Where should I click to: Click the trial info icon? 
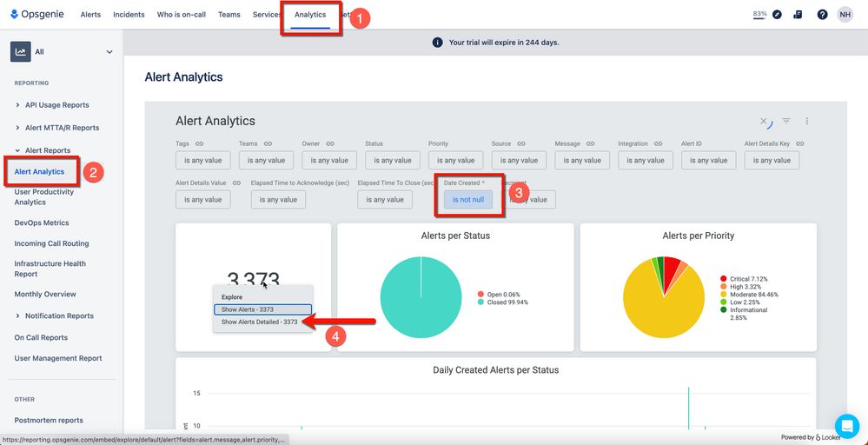pyautogui.click(x=437, y=43)
